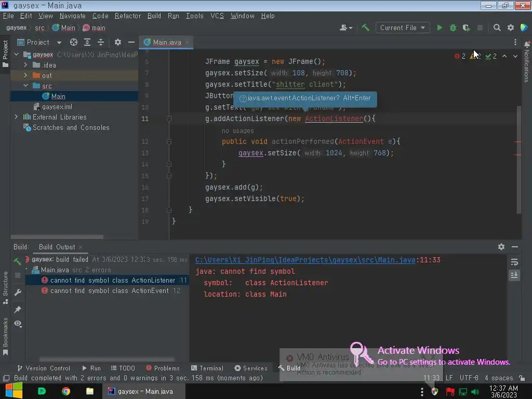Open Build tool window settings gear
The height and width of the screenshot is (399, 532).
(501, 247)
